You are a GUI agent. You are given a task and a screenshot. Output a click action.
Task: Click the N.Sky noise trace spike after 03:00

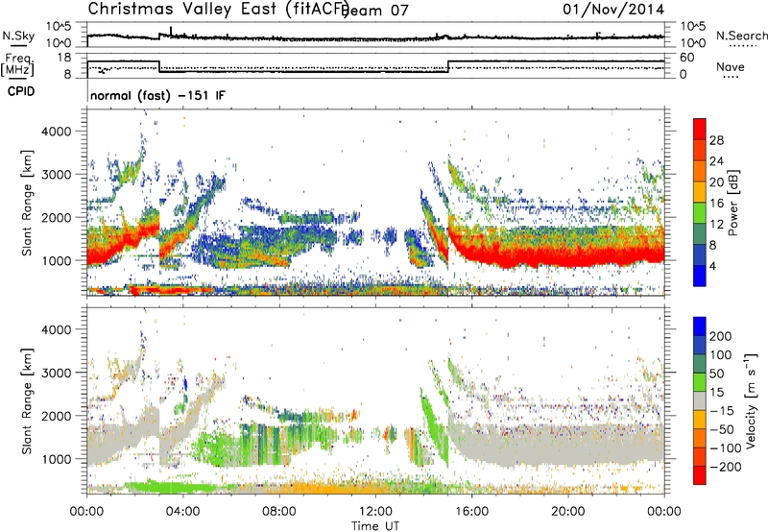(x=171, y=31)
